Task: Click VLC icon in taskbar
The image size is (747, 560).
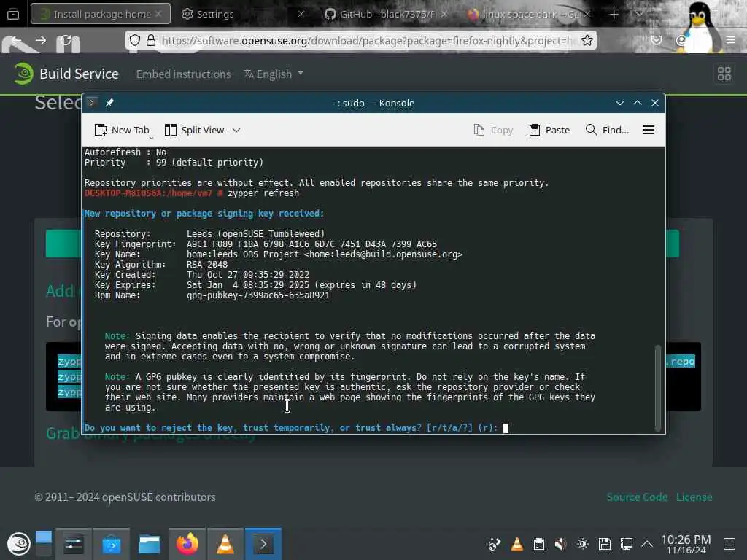Action: [225, 544]
